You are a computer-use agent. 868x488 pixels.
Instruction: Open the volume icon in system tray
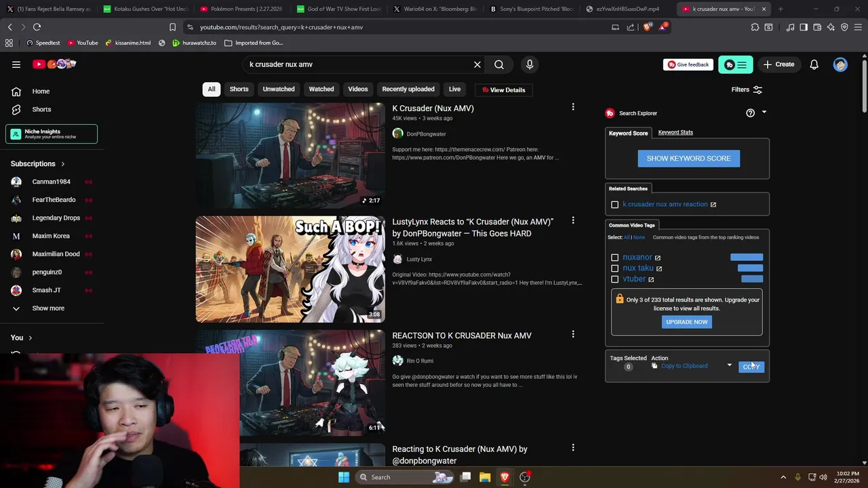tap(823, 477)
